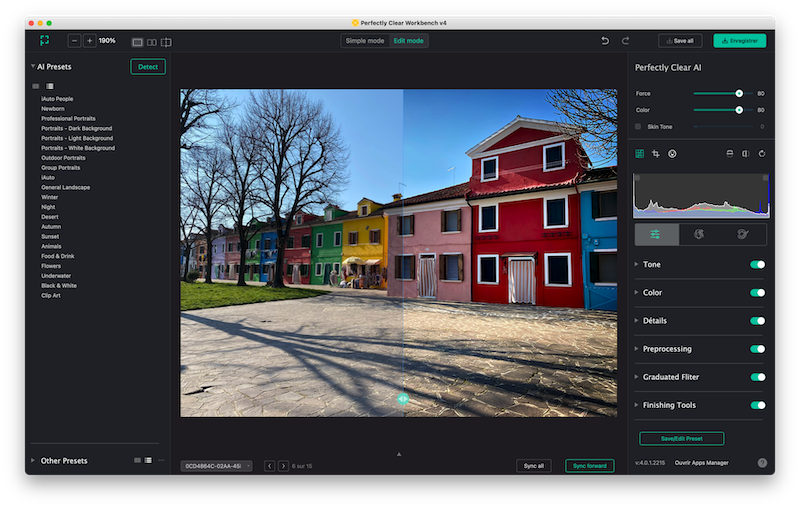Undo the last adjustment
The height and width of the screenshot is (508, 800).
pos(605,41)
